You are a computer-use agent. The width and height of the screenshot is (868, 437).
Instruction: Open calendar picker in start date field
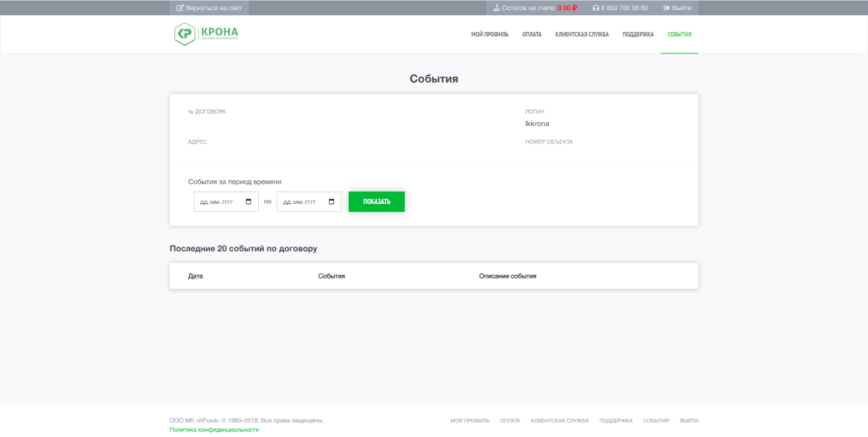tap(249, 202)
